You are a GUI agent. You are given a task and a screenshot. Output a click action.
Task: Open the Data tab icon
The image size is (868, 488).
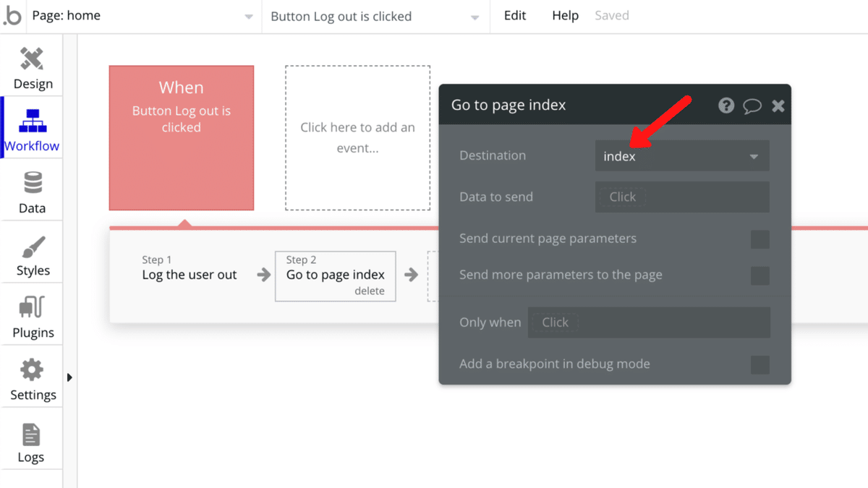click(32, 184)
